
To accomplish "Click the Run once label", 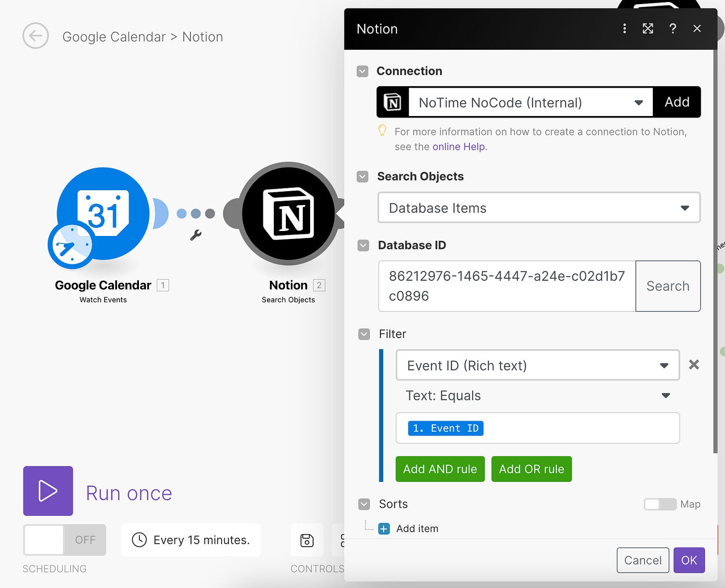I will (x=129, y=493).
